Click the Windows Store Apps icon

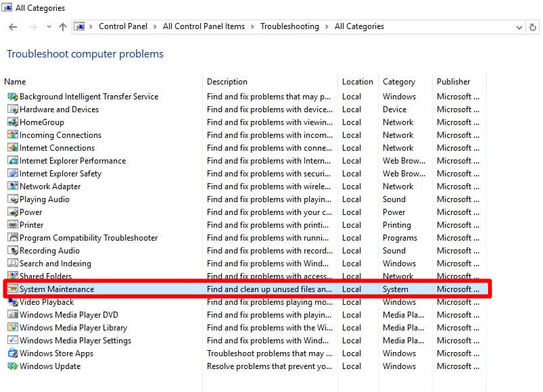pos(13,353)
